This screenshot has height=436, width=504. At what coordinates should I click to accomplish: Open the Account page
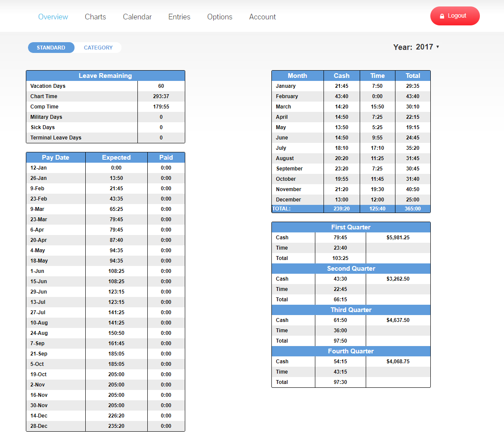click(262, 17)
